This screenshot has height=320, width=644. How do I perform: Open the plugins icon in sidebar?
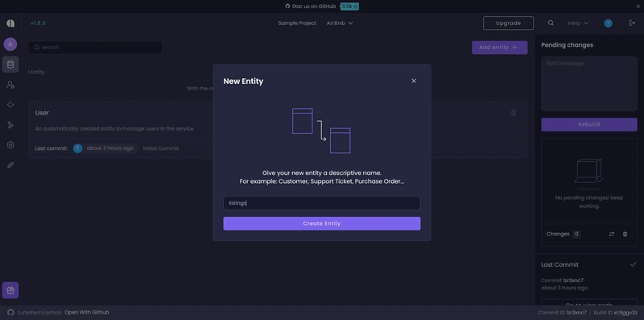click(x=10, y=165)
